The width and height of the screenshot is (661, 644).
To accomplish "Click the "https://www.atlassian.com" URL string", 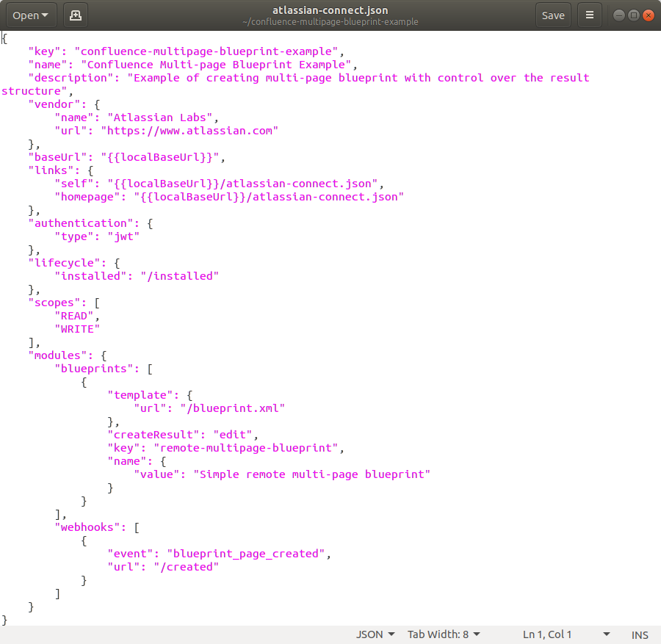I will tap(189, 131).
